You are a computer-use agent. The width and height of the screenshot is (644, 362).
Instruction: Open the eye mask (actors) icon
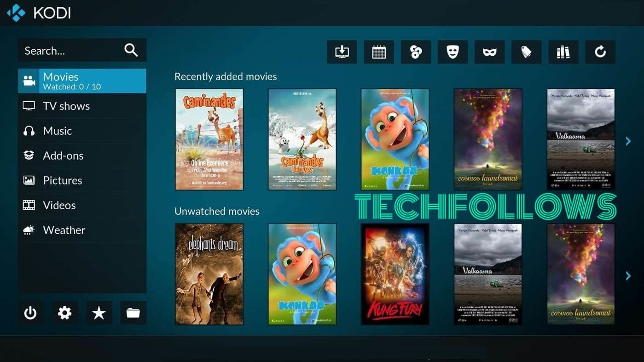pyautogui.click(x=489, y=52)
